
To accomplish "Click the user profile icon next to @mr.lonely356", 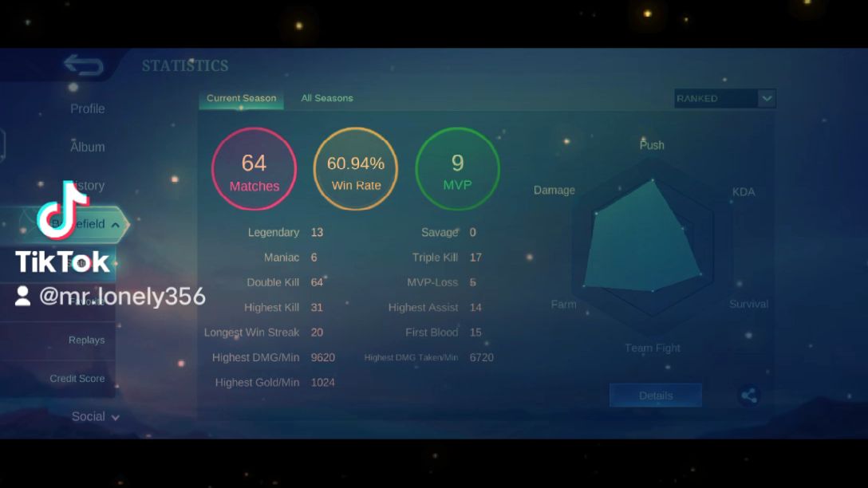I will click(23, 297).
